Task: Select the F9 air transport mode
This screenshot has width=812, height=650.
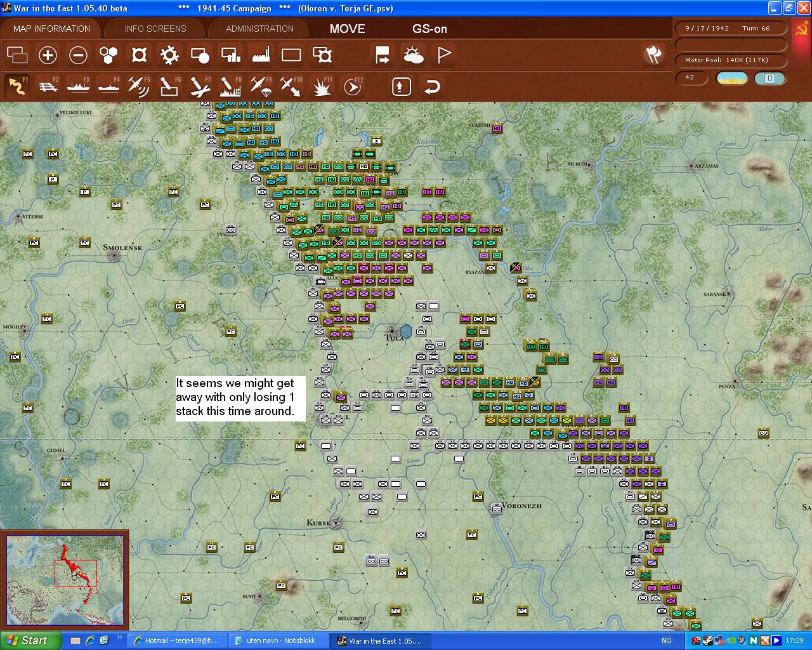Action: 260,86
